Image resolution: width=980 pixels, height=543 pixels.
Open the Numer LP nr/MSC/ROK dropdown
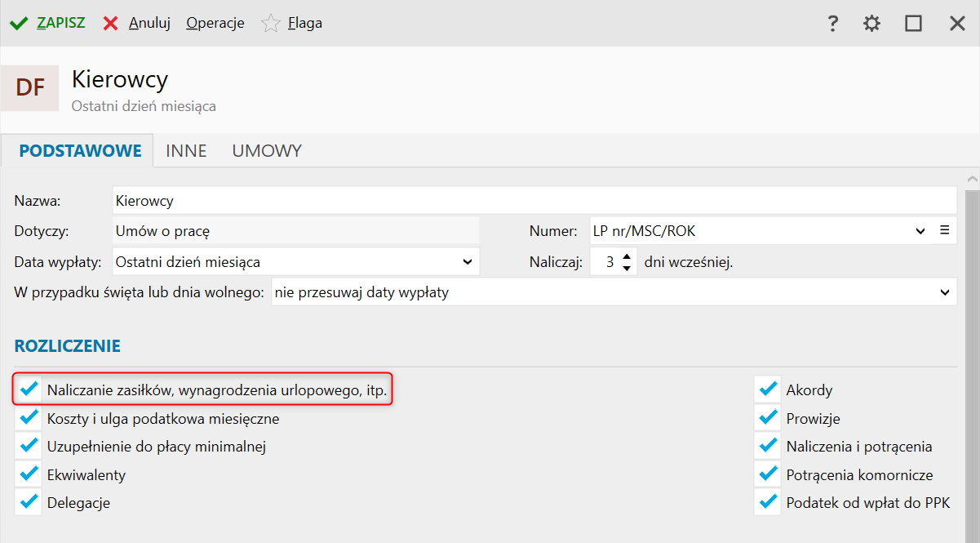point(759,230)
